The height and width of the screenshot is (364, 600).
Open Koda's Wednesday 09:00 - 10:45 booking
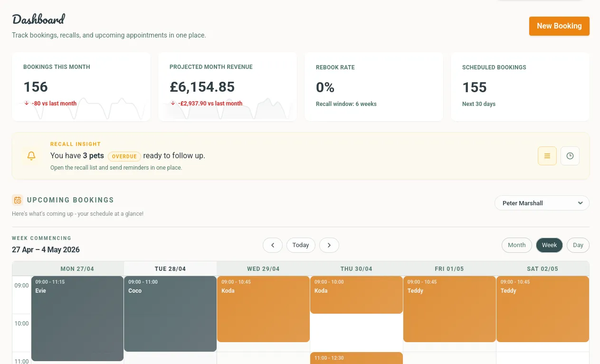tap(263, 309)
